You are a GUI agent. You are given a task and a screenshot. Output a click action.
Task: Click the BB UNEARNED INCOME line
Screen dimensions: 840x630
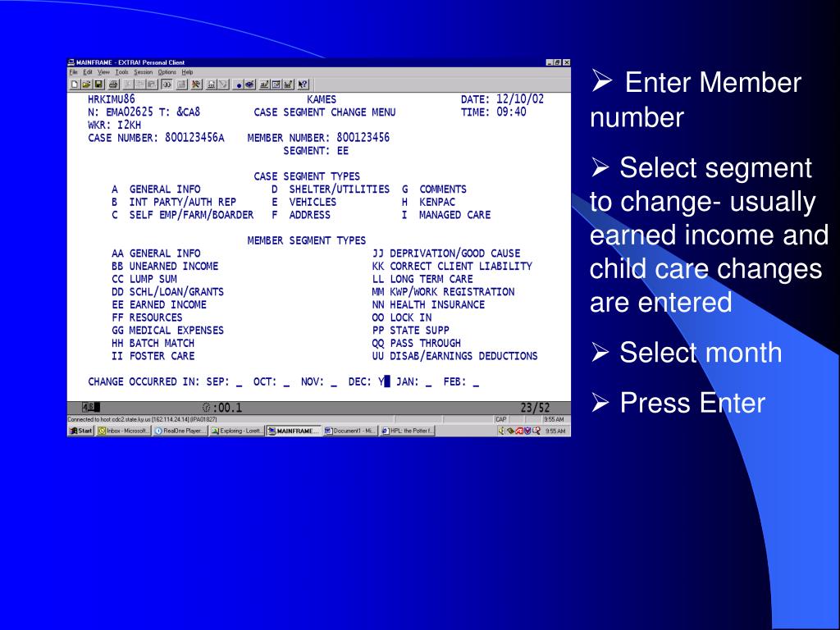(165, 267)
